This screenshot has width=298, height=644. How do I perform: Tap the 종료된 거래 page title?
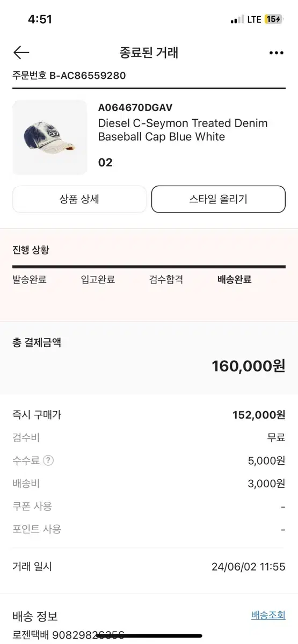[x=149, y=53]
